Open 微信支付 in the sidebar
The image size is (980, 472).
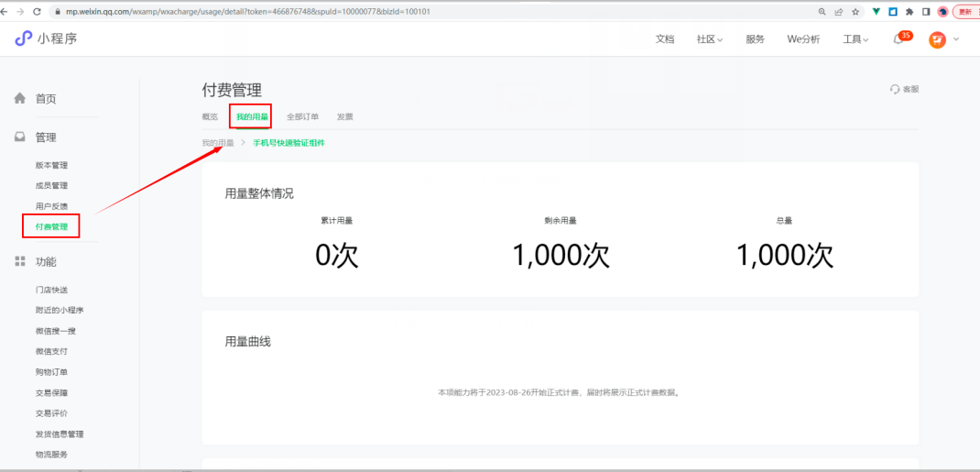(51, 351)
